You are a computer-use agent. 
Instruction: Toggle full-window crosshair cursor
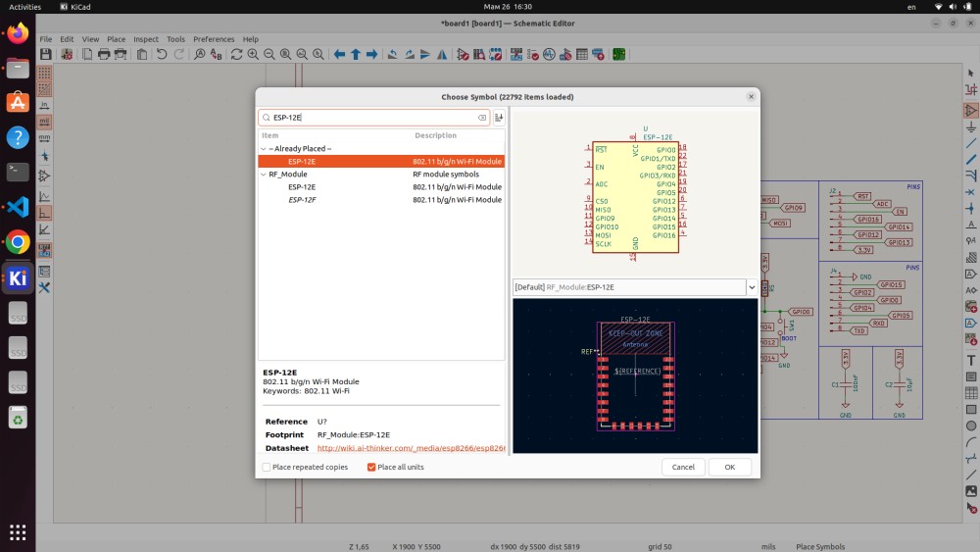coord(44,157)
